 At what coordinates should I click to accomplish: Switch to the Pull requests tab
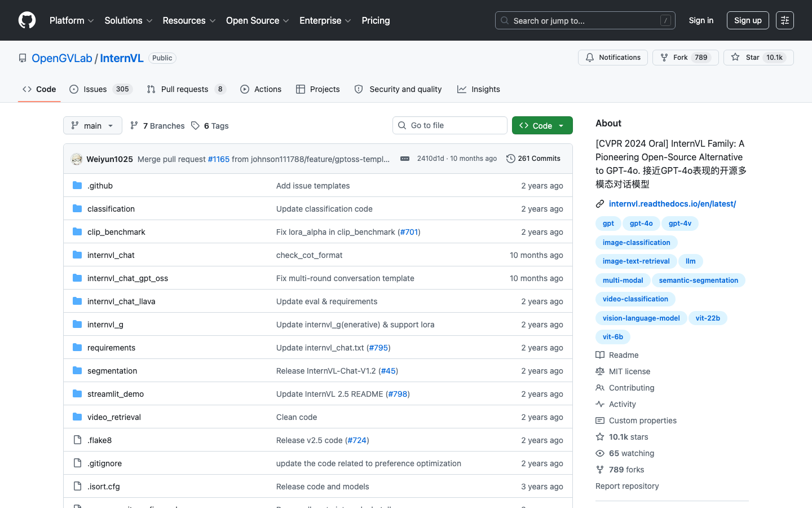pyautogui.click(x=186, y=89)
